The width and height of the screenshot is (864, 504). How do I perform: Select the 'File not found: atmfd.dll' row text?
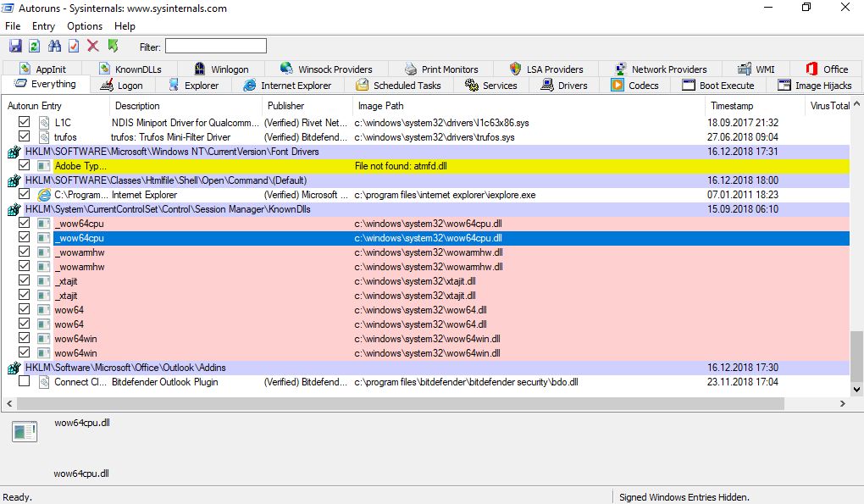click(401, 166)
